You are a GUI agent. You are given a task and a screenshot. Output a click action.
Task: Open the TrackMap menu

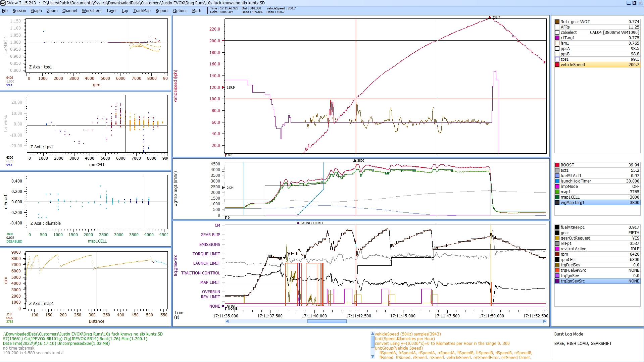click(142, 11)
